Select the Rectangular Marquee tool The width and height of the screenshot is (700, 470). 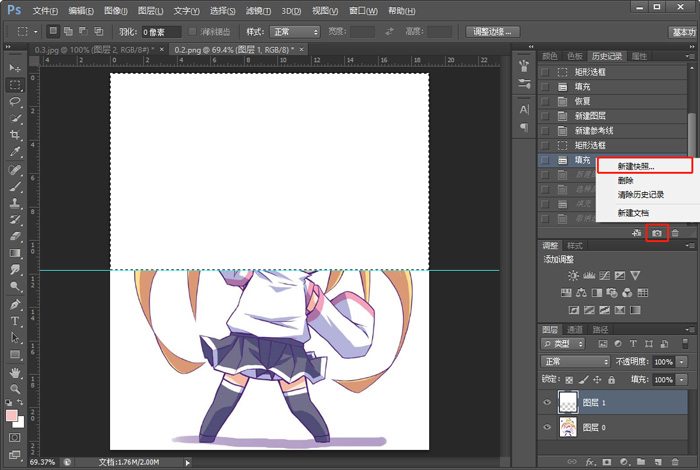(15, 85)
